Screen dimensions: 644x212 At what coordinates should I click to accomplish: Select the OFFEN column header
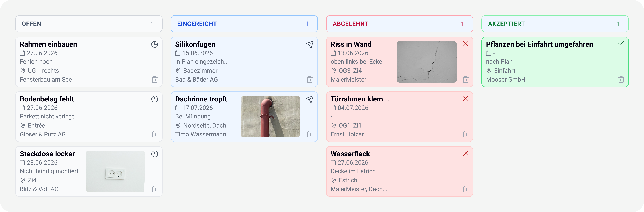[x=89, y=24]
